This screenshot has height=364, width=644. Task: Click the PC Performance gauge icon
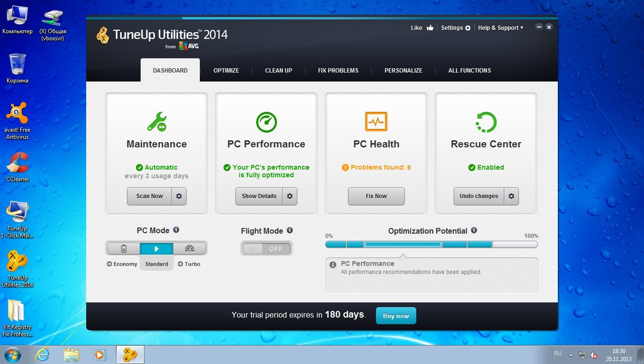[266, 122]
